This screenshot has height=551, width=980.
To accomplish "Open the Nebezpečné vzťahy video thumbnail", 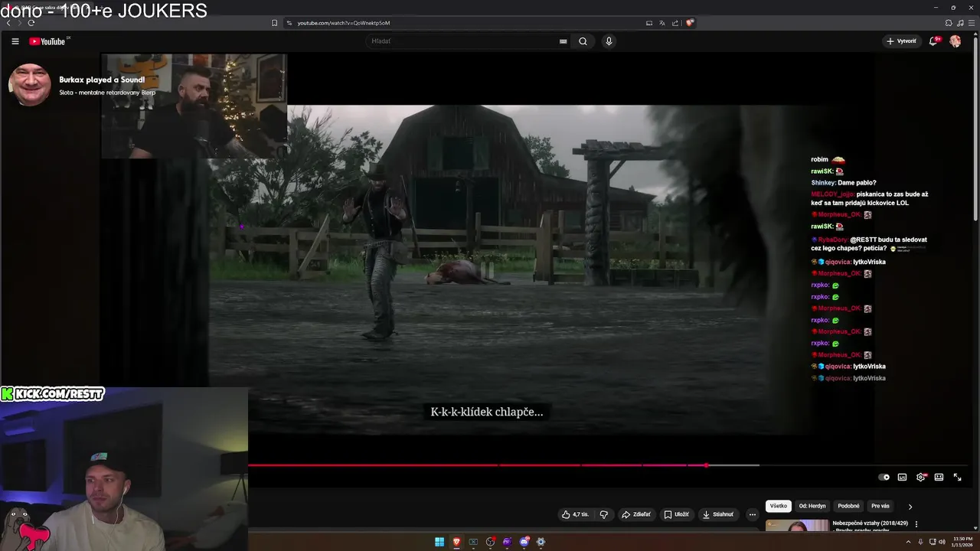I will coord(797,526).
